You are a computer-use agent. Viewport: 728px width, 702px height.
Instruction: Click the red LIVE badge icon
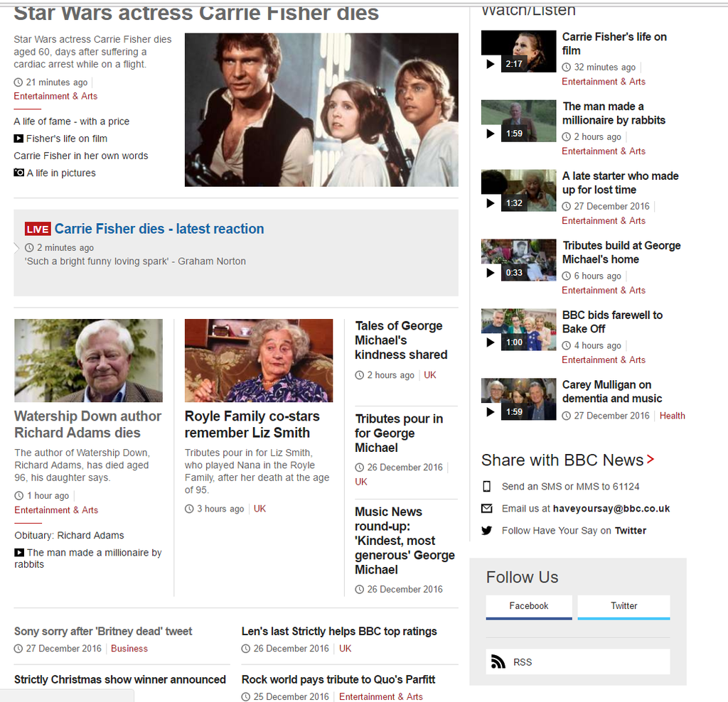[x=38, y=229]
